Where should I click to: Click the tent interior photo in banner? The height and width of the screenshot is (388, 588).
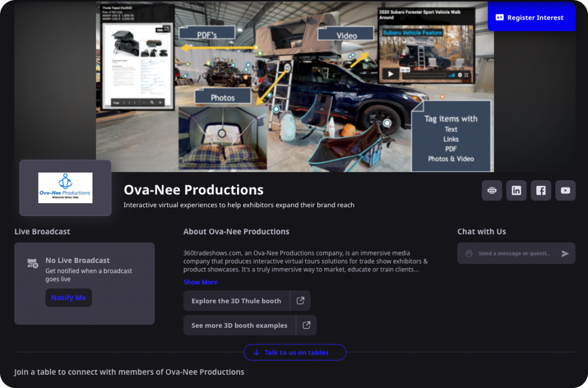(222, 138)
